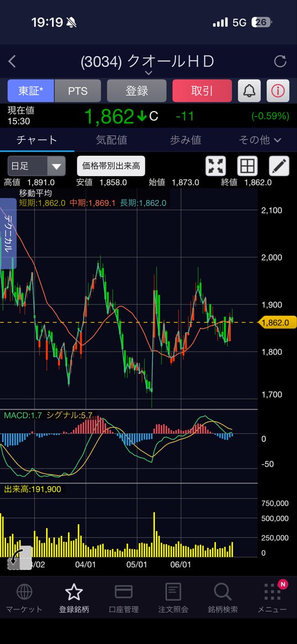
Task: Tap the 06/01 date label
Action: coord(181,565)
